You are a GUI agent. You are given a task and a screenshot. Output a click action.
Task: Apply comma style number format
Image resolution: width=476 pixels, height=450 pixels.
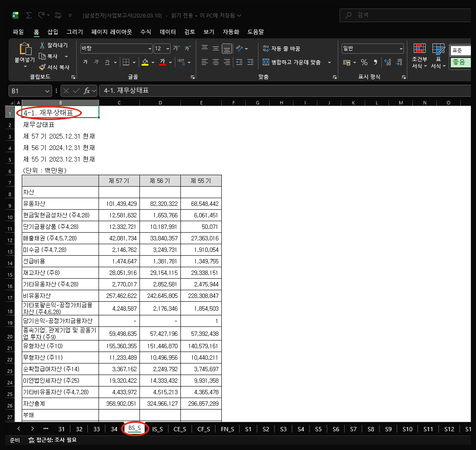[375, 63]
